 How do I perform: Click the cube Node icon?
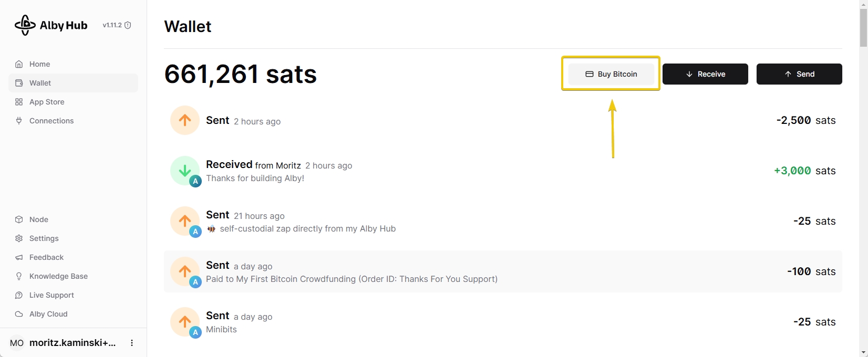tap(19, 219)
